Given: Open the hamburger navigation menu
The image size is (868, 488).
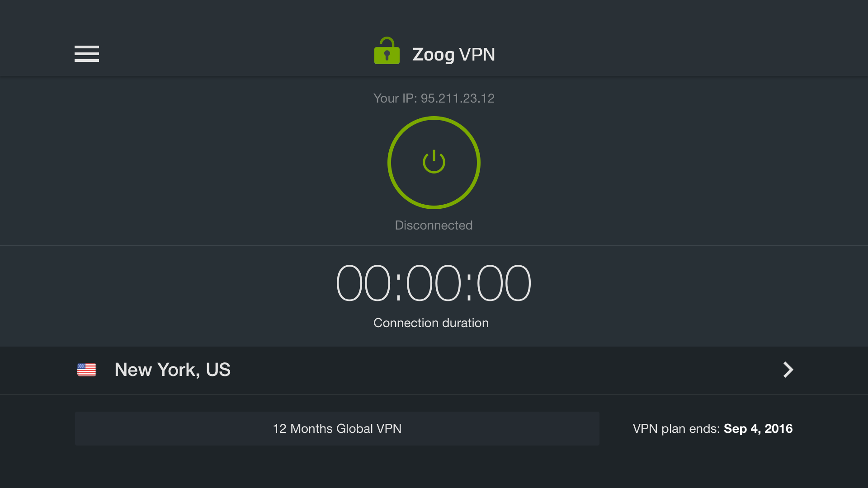Looking at the screenshot, I should [86, 54].
